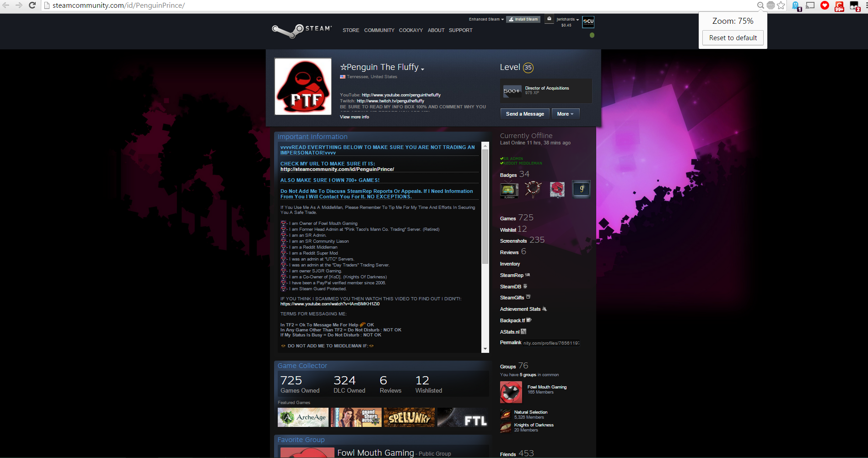The height and width of the screenshot is (458, 868).
Task: Click the gray PRO extension icon
Action: click(x=771, y=5)
